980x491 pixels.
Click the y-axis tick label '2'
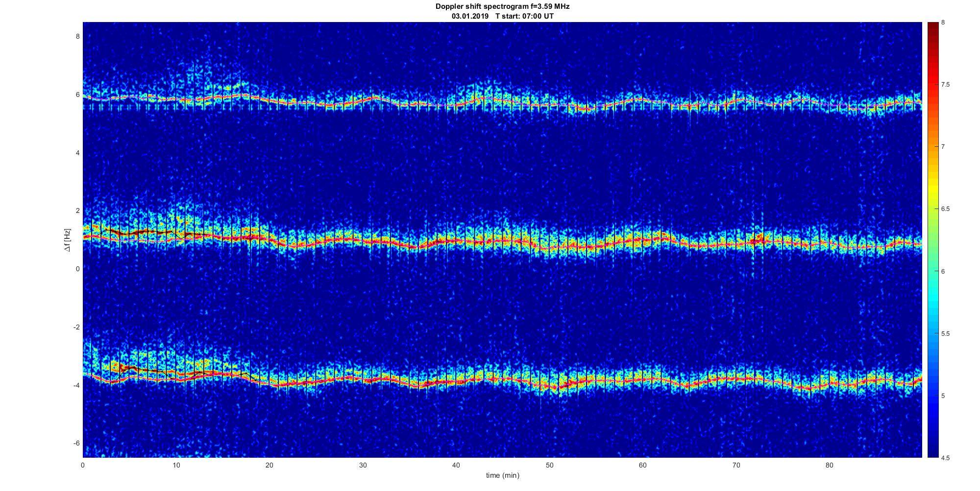(77, 210)
